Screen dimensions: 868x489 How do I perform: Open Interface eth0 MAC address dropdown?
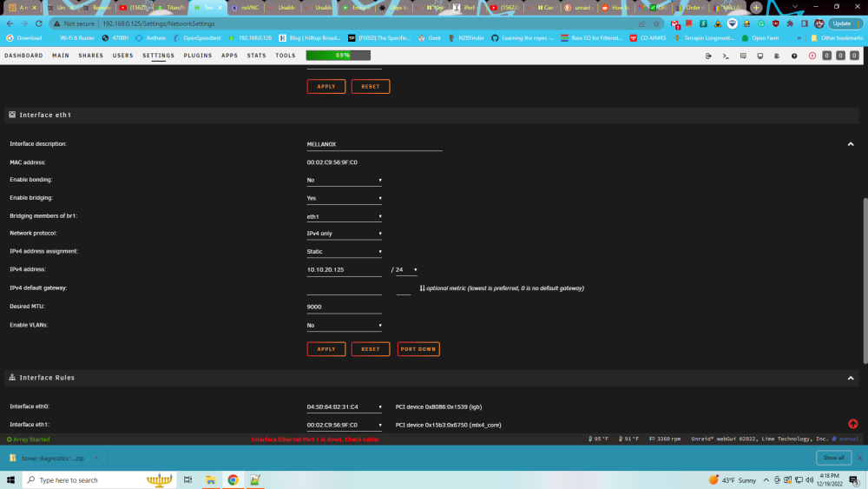(x=345, y=407)
